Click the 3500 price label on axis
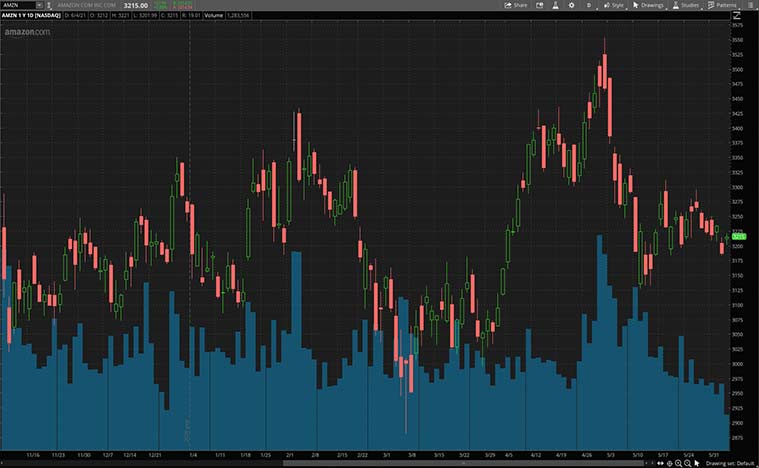The width and height of the screenshot is (759, 468). [x=737, y=70]
